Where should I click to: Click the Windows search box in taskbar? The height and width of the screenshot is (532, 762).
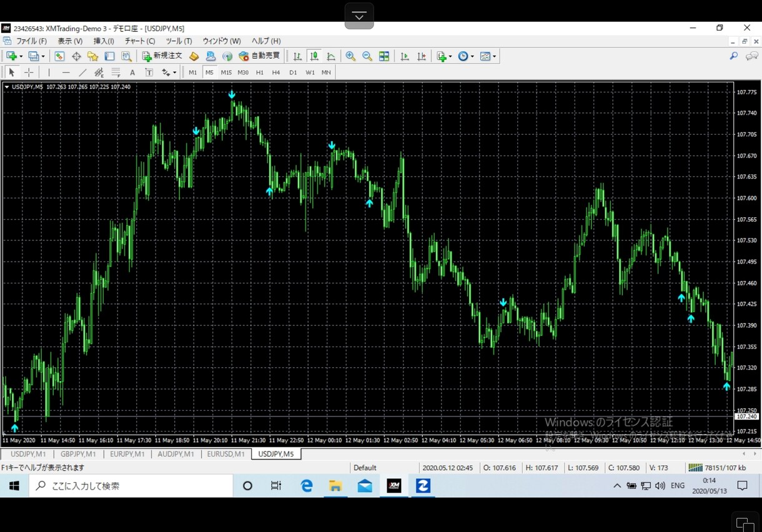click(x=131, y=486)
